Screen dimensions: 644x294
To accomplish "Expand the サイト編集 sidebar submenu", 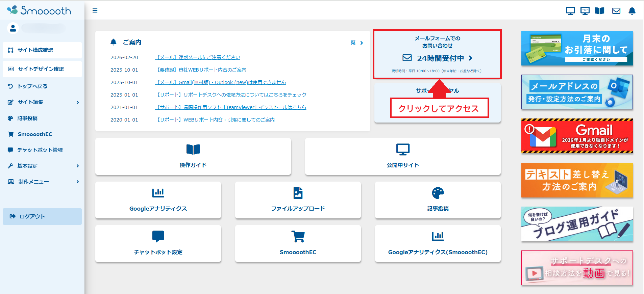I will point(42,102).
